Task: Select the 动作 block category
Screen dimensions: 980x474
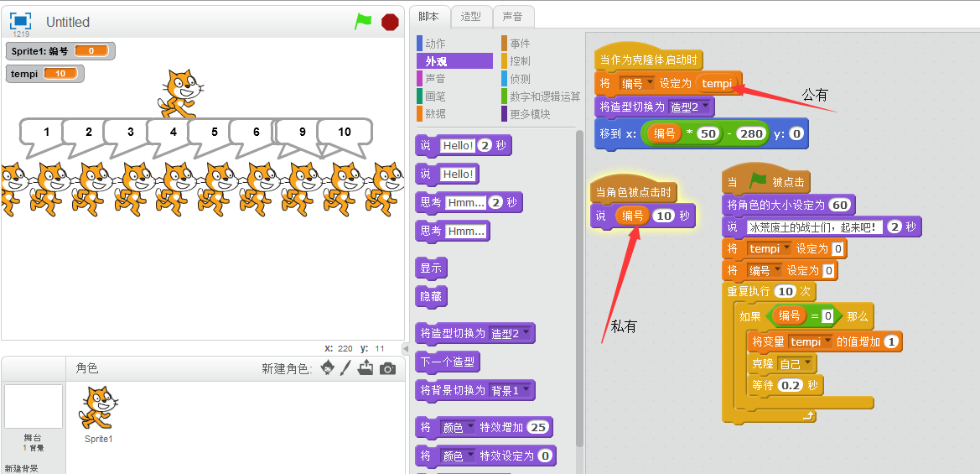Action: click(436, 43)
